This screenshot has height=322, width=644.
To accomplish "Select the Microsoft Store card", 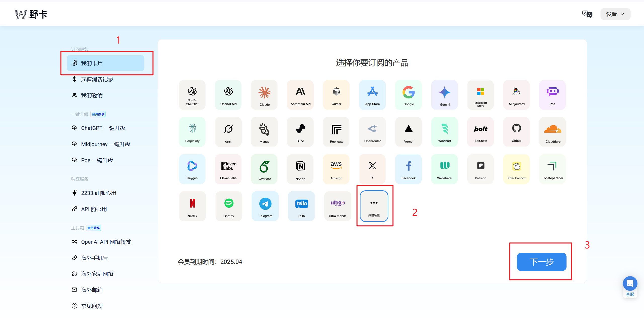I will point(480,95).
